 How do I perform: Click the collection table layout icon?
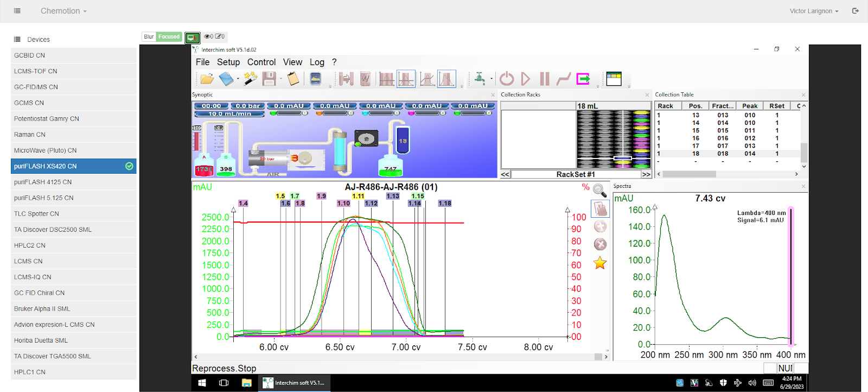click(x=614, y=79)
